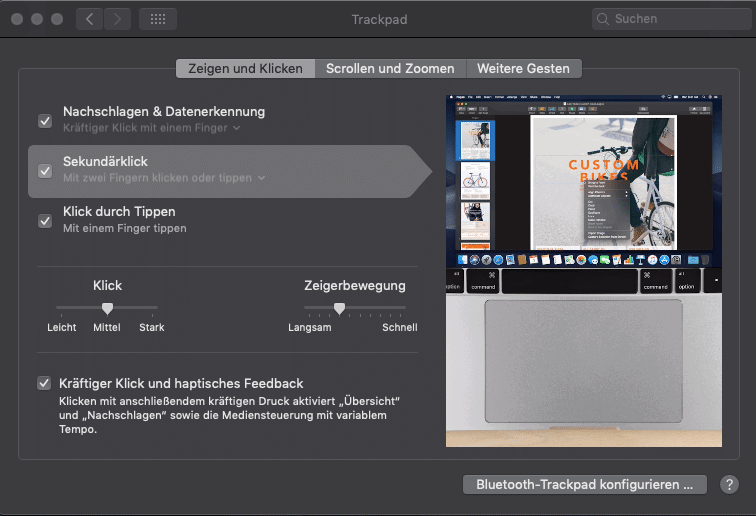This screenshot has height=516, width=756.
Task: Open Mit zwei Fingern klicken oder tippen dropdown
Action: [164, 178]
